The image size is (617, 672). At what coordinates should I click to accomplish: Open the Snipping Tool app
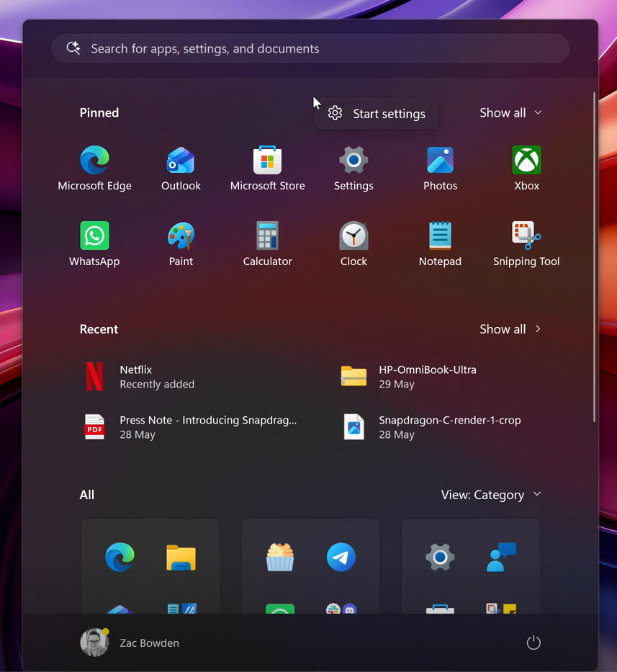click(x=526, y=244)
